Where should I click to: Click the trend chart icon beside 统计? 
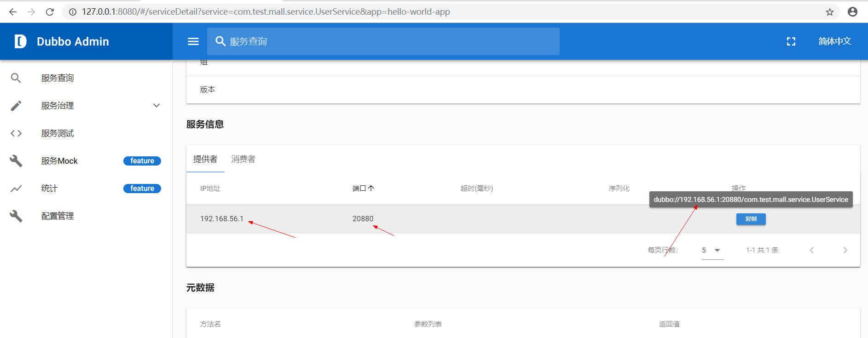(16, 189)
